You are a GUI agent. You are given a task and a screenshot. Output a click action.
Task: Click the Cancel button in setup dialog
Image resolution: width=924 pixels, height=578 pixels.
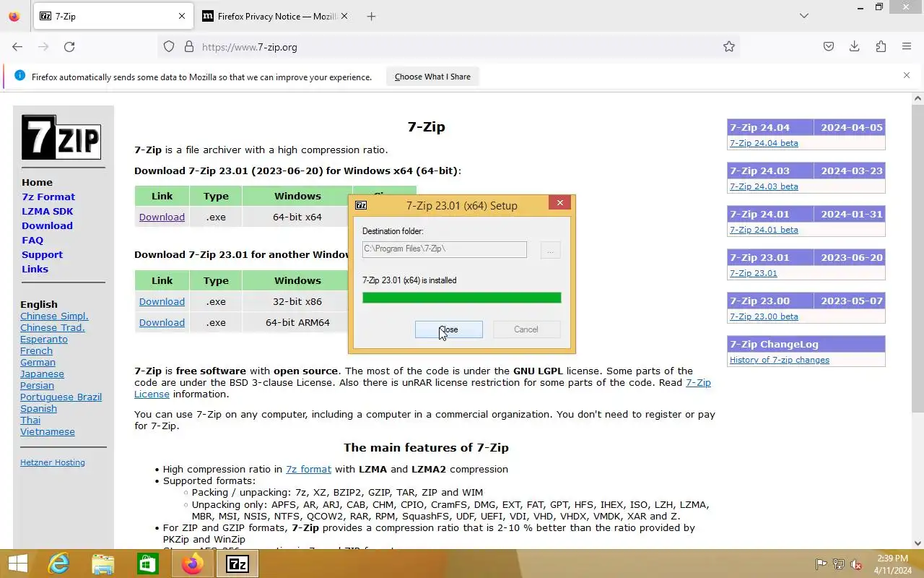[526, 329]
